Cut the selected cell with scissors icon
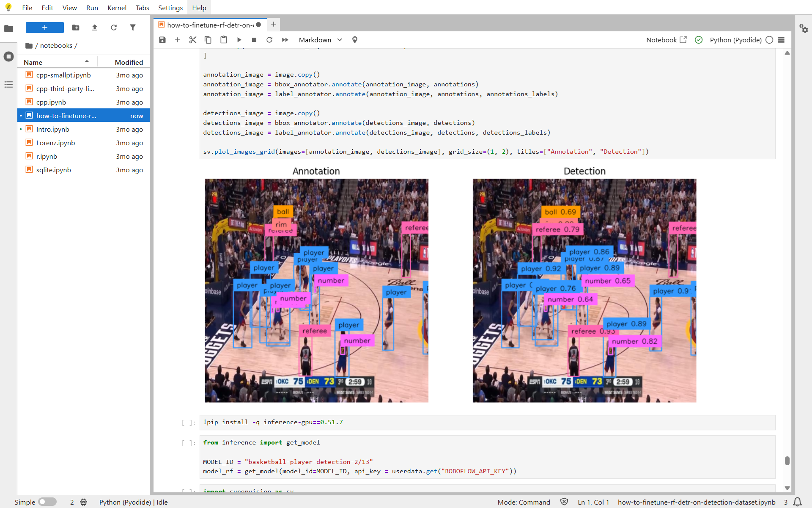 193,40
